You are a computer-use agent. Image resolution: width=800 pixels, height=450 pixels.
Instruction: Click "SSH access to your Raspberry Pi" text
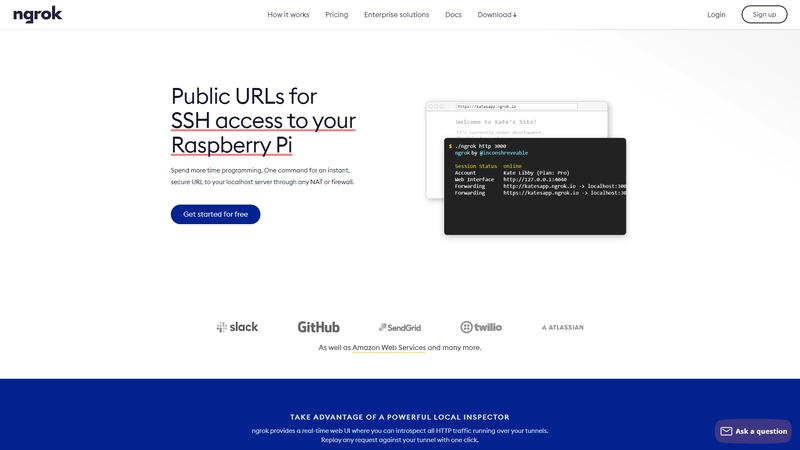coord(263,133)
